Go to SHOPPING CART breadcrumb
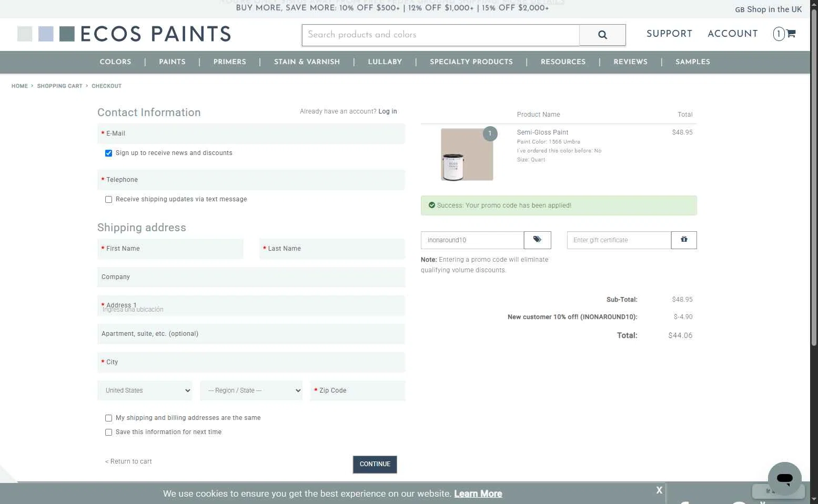 coord(59,86)
